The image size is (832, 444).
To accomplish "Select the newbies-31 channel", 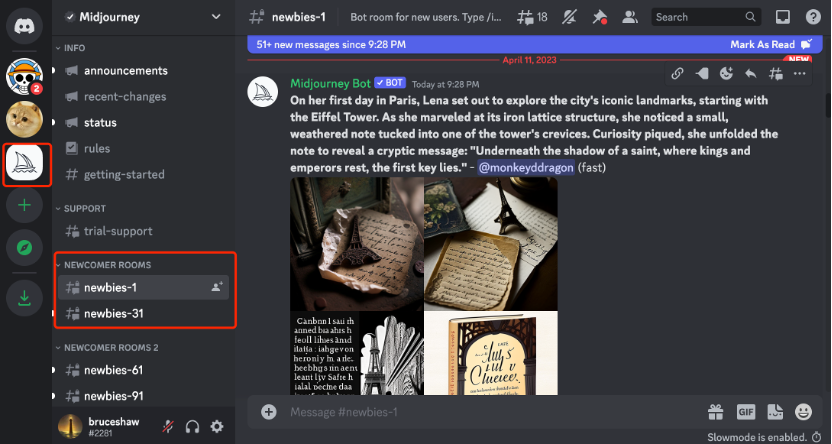I will point(143,314).
